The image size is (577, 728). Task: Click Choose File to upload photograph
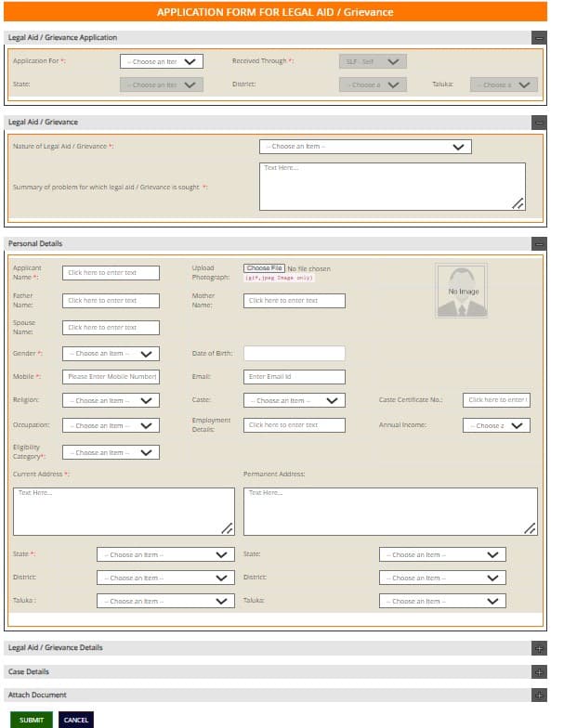[264, 268]
